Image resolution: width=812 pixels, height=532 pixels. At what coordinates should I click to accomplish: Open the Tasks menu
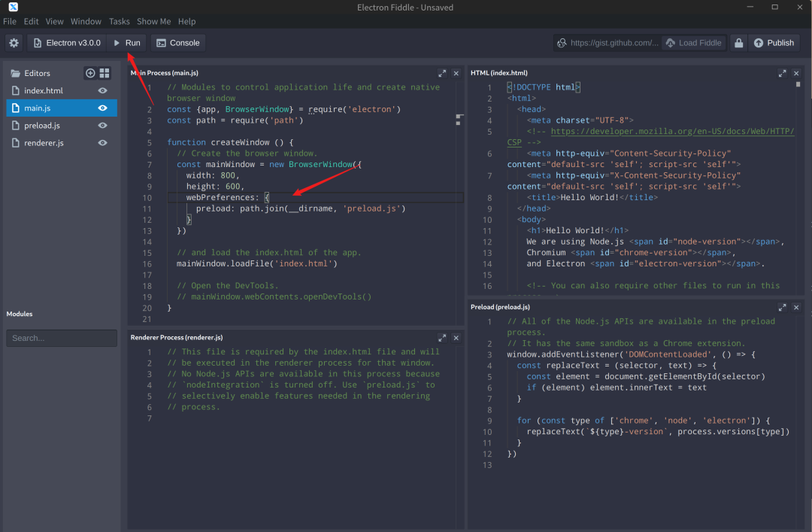point(119,22)
